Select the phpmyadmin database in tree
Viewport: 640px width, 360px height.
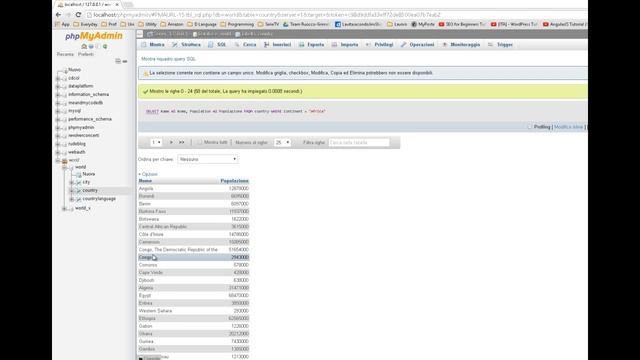pos(81,127)
